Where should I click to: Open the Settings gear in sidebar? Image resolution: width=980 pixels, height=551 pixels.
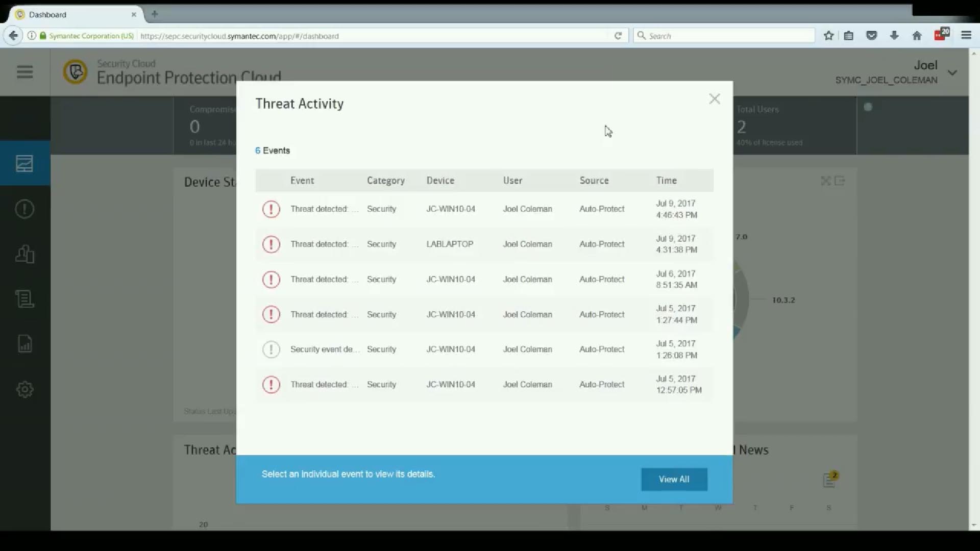24,389
